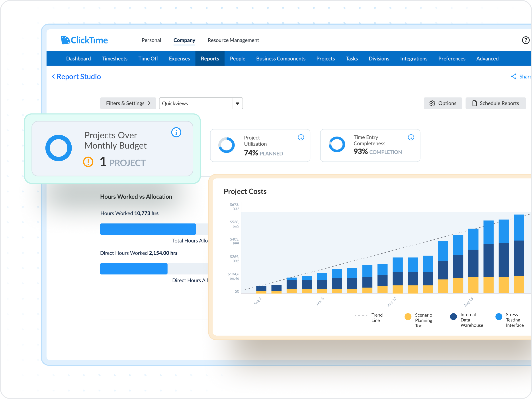Switch to the Personal tab
The image size is (532, 399).
pos(151,40)
